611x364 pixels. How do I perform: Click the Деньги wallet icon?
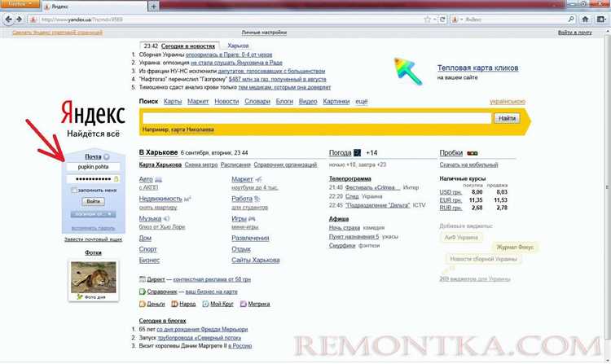click(x=143, y=304)
